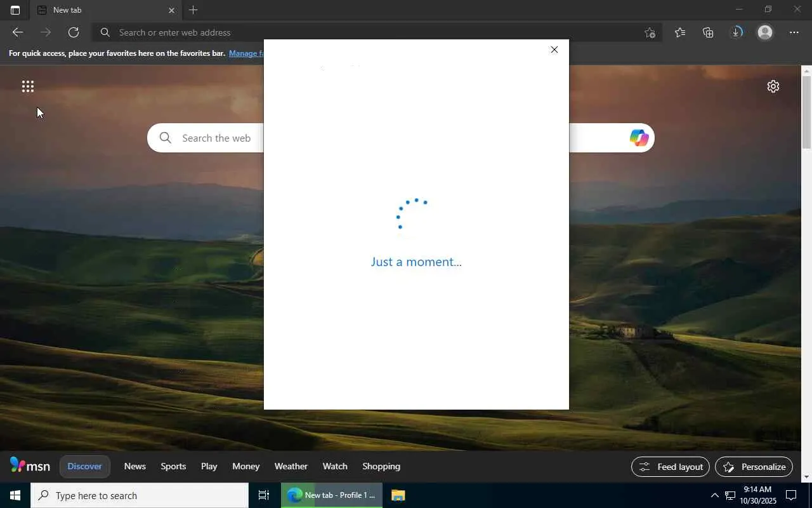Click the Personalize button

754,467
